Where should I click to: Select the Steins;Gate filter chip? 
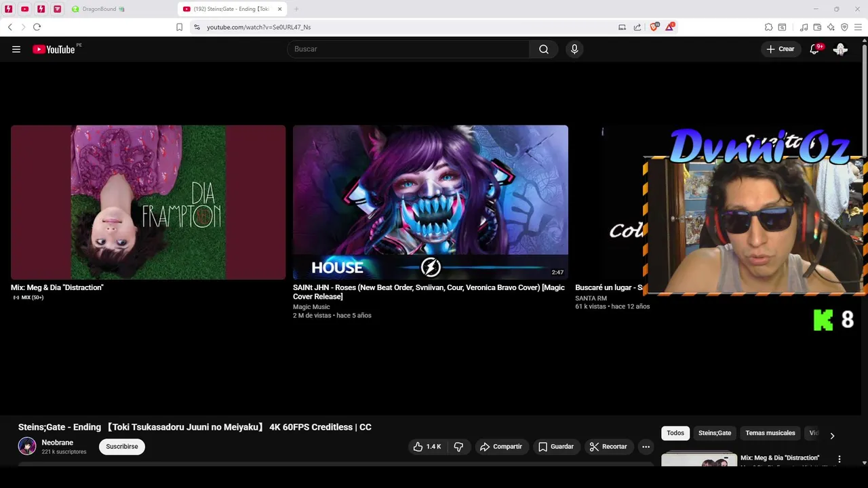coord(715,433)
